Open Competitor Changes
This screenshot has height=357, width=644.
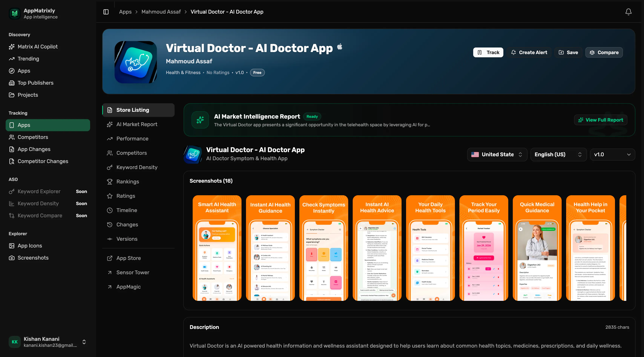pos(48,161)
